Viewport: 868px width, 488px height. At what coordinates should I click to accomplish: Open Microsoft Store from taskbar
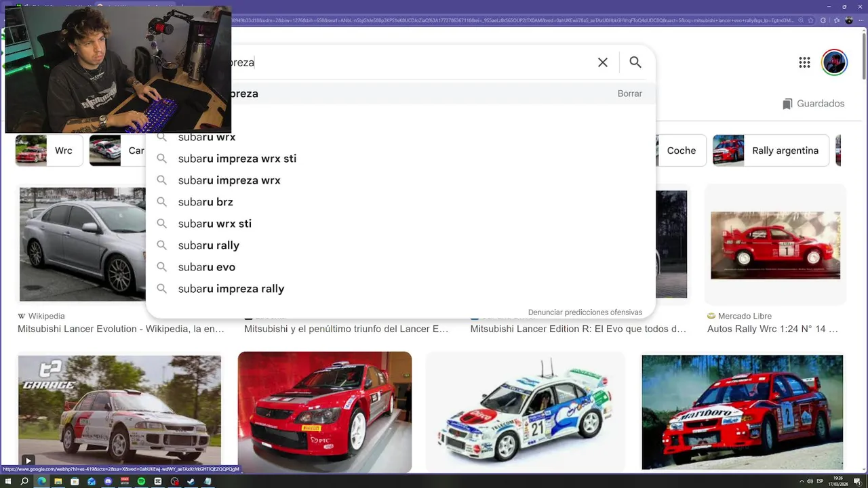coord(75,481)
